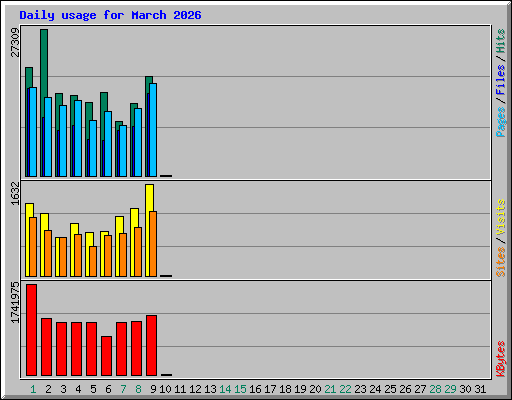Click the cyan pages bar for day 9
The width and height of the screenshot is (512, 400).
(153, 130)
